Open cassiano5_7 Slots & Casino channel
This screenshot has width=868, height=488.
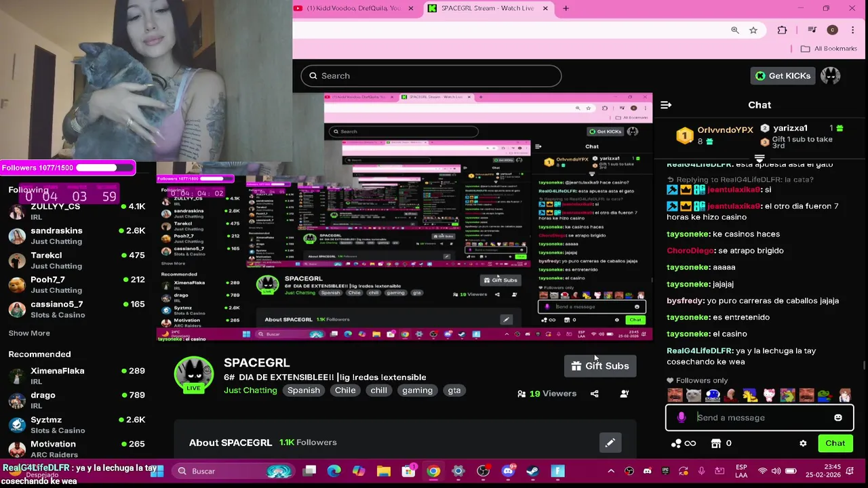[x=78, y=309]
